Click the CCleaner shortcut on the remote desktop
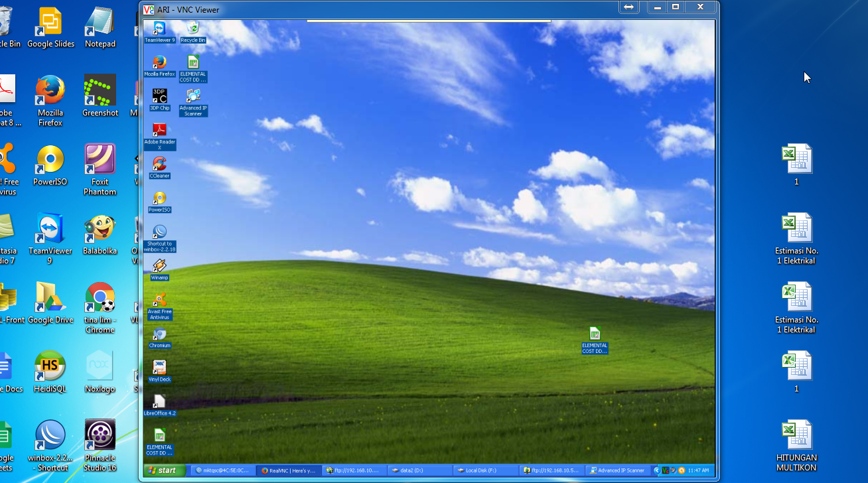 (159, 168)
